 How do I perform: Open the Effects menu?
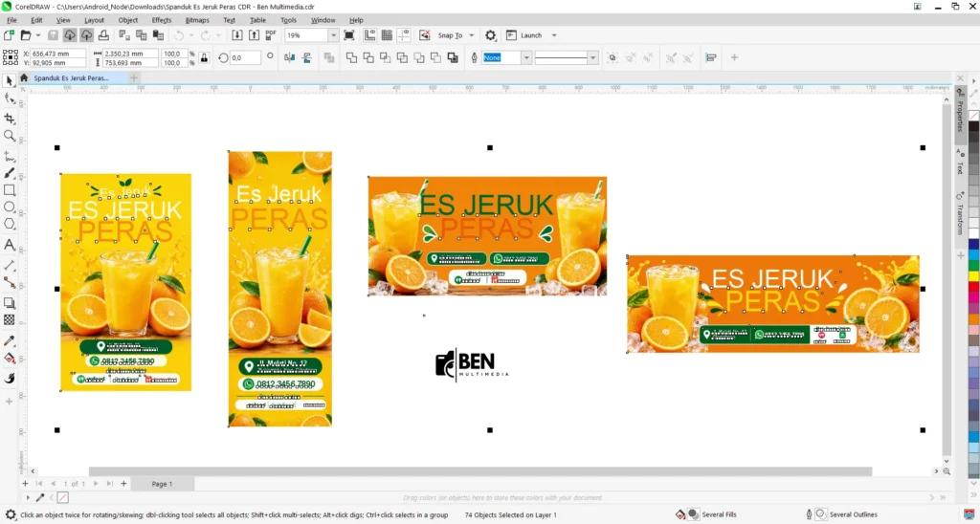[x=161, y=20]
